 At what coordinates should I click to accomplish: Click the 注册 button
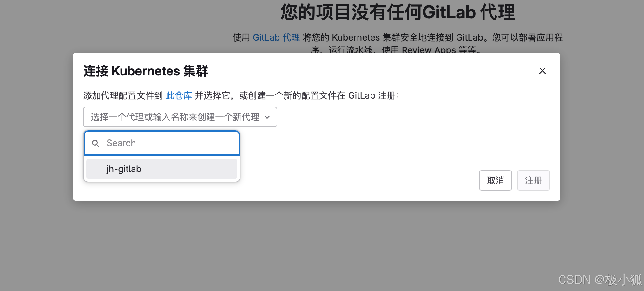tap(533, 180)
